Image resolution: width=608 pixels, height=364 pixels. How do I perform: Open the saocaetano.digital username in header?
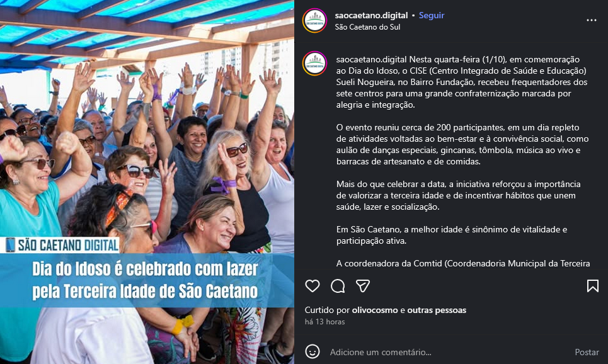coord(371,16)
